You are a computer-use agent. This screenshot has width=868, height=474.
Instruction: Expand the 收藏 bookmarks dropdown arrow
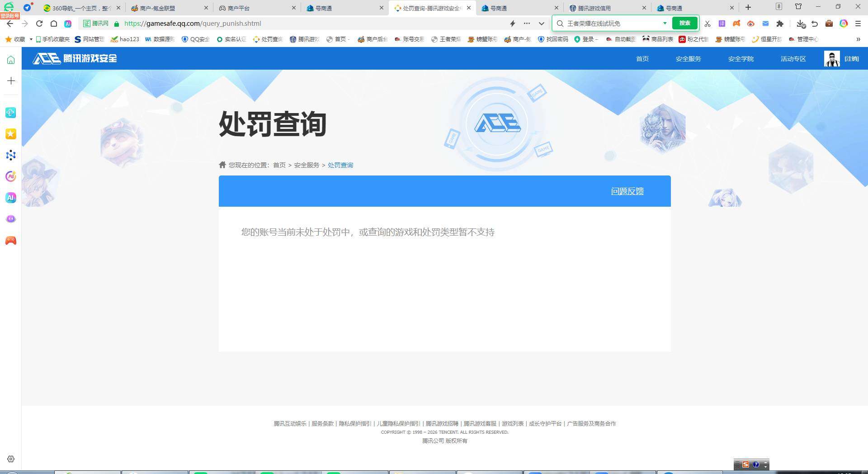pyautogui.click(x=31, y=39)
